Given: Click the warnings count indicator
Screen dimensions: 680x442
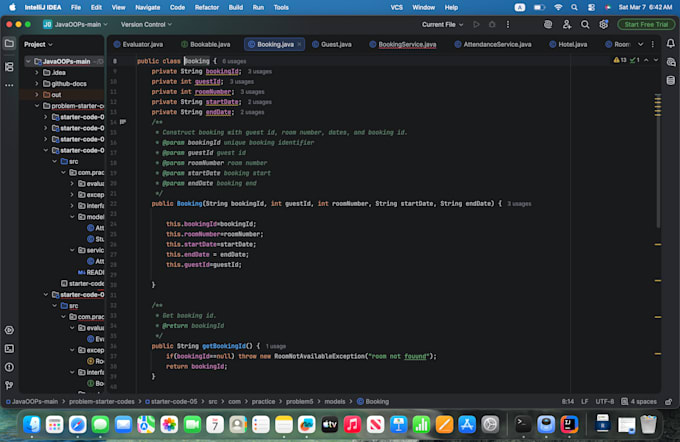Looking at the screenshot, I should click(x=620, y=60).
